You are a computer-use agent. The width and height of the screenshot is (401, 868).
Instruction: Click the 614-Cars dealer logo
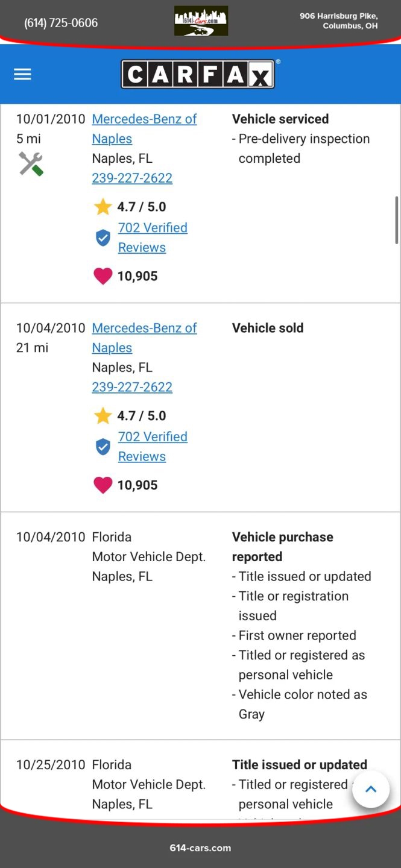tap(201, 21)
